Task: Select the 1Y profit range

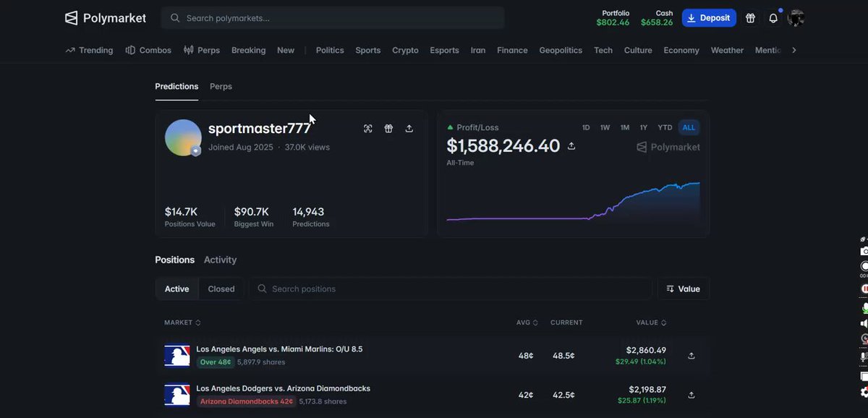Action: [x=644, y=128]
